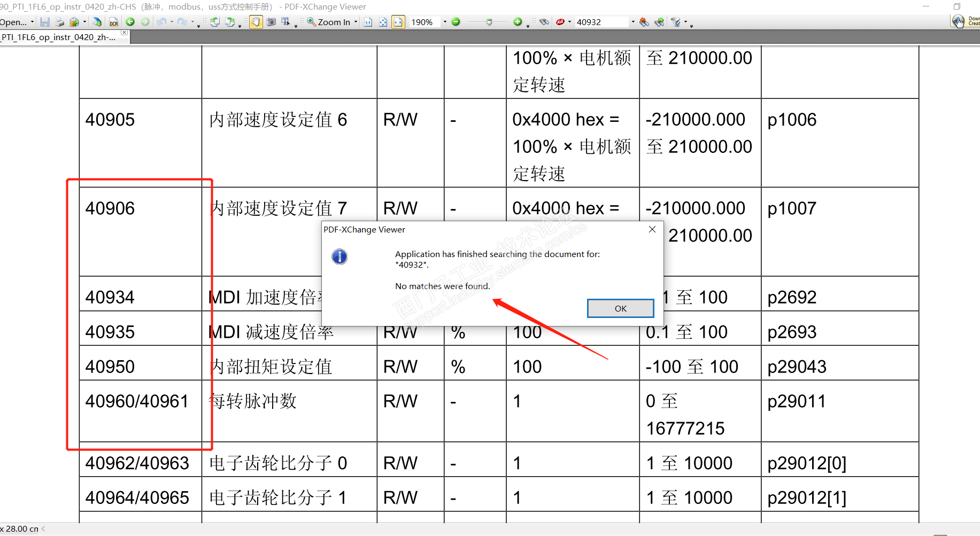Click the Zoom In tool
980x536 pixels.
329,22
